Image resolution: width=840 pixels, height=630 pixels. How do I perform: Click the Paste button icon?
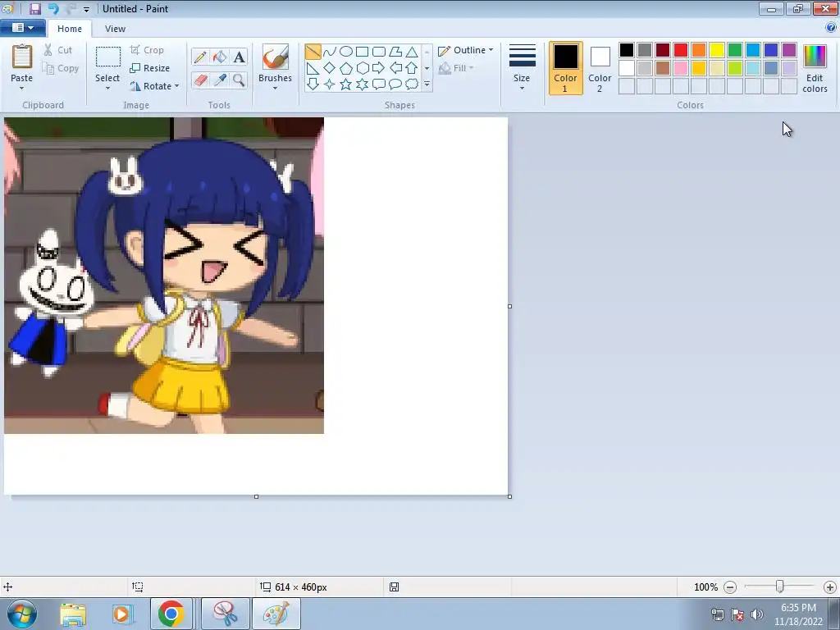(22, 57)
